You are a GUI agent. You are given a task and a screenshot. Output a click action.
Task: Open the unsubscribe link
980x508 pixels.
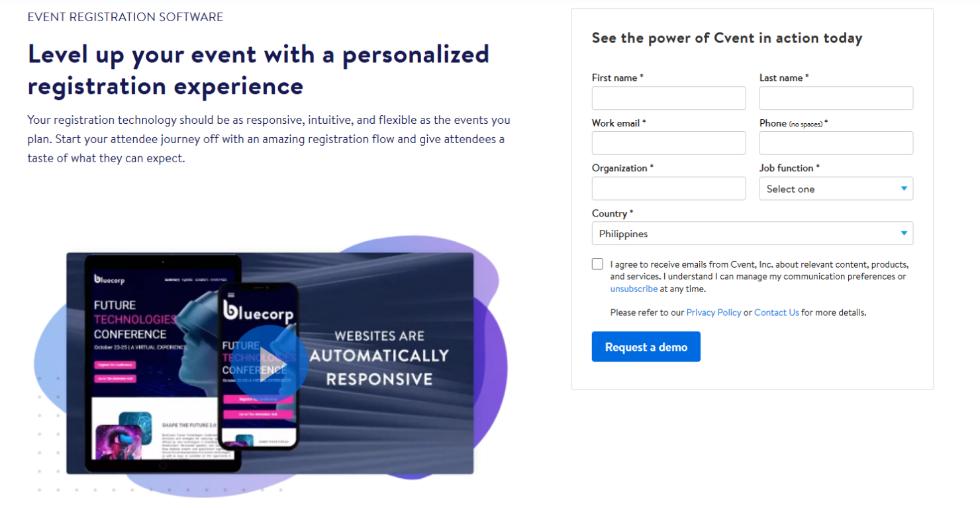pyautogui.click(x=634, y=289)
